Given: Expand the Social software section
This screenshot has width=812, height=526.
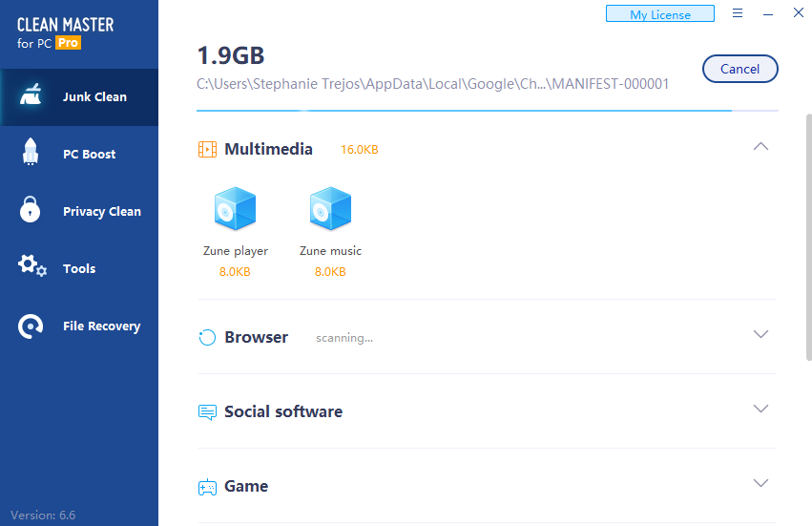Looking at the screenshot, I should 760,409.
